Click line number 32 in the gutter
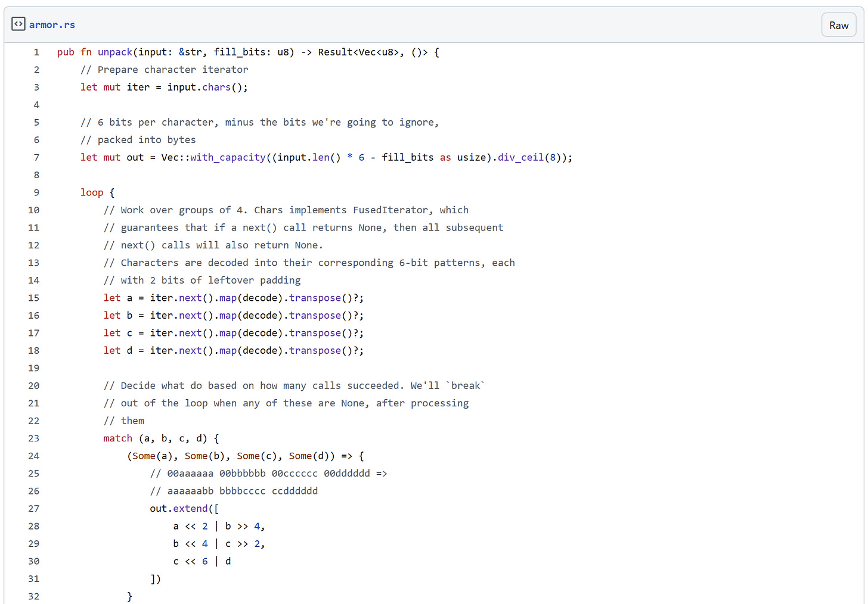The image size is (868, 604). tap(34, 597)
